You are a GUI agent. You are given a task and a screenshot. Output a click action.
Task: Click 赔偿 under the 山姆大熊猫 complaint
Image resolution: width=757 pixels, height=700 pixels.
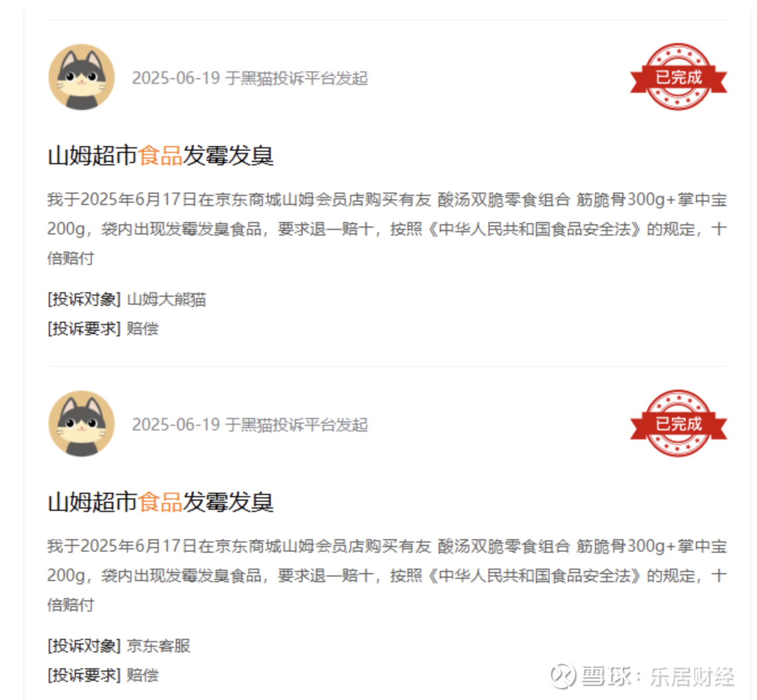pos(143,328)
